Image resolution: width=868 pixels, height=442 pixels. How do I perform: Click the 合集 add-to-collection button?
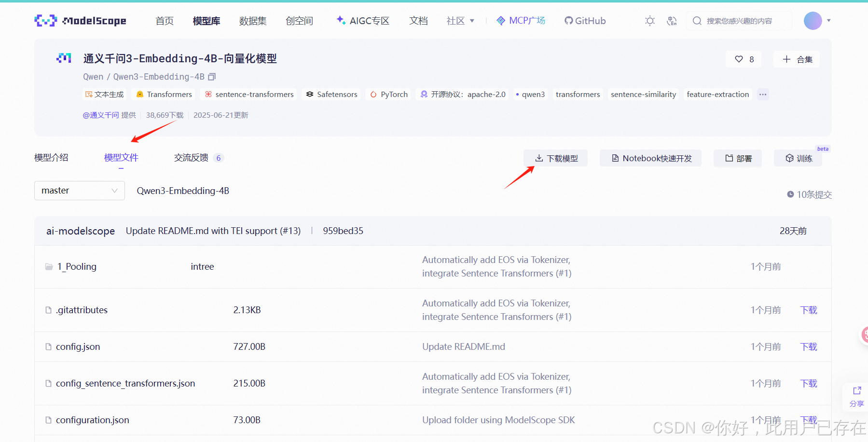pos(797,59)
